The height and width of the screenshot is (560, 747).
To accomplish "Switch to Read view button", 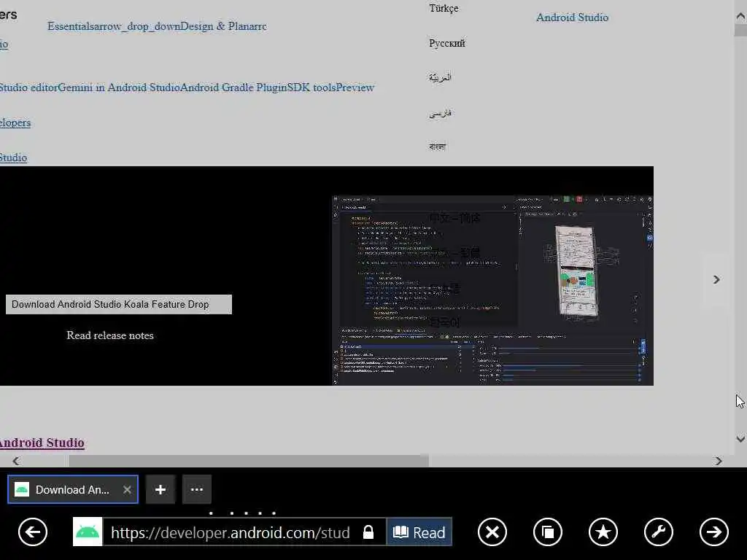I will 419,532.
